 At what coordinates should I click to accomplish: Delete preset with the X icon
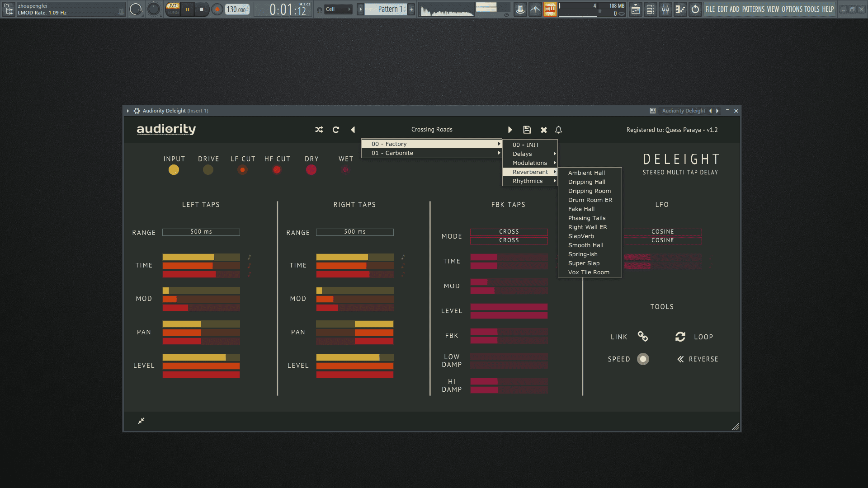tap(544, 130)
